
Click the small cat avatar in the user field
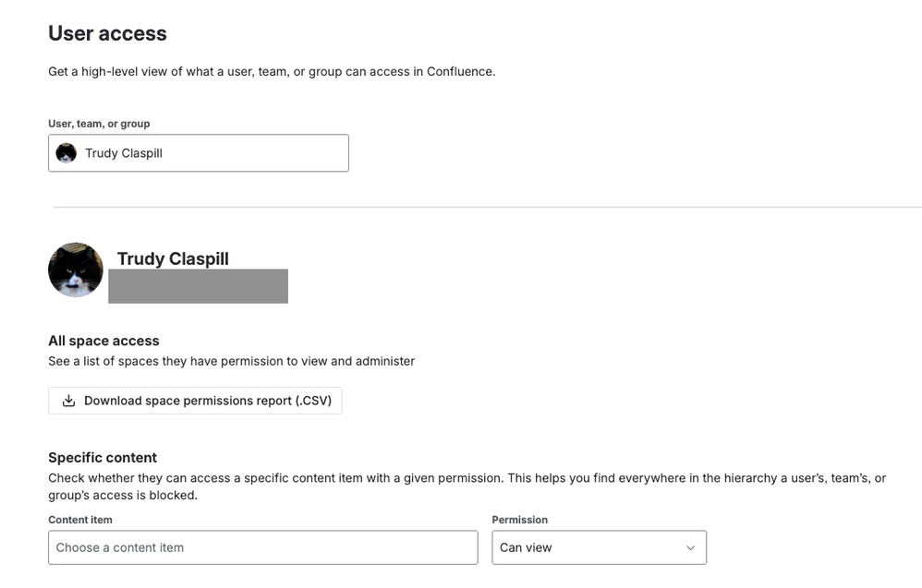click(x=67, y=153)
